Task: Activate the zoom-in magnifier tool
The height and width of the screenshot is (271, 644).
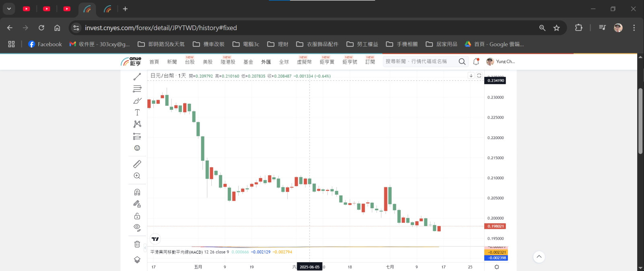Action: point(137,176)
